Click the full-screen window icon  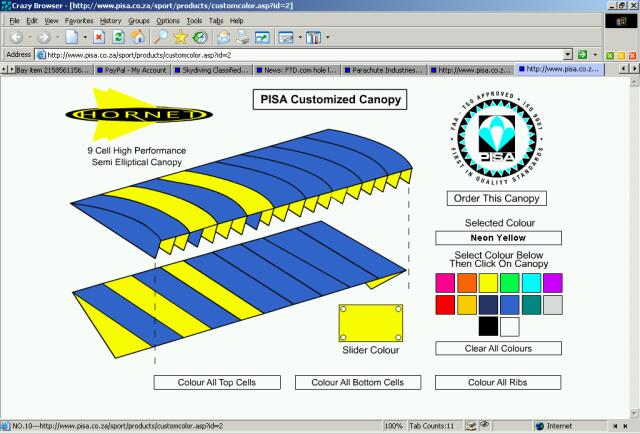coord(262,38)
